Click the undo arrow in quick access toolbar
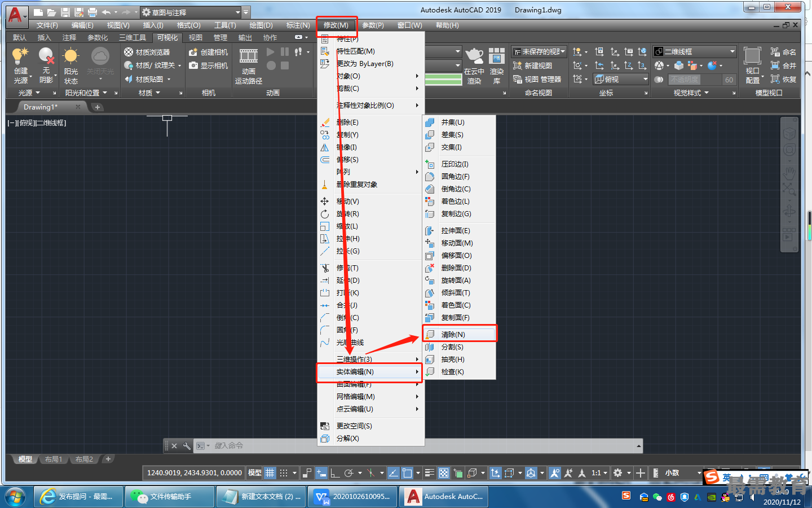The height and width of the screenshot is (508, 812). 106,12
